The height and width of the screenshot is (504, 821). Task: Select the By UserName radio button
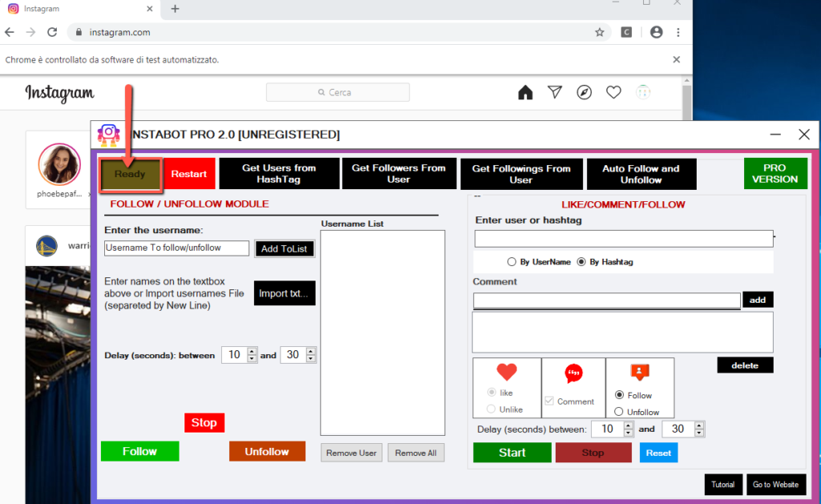pyautogui.click(x=512, y=262)
